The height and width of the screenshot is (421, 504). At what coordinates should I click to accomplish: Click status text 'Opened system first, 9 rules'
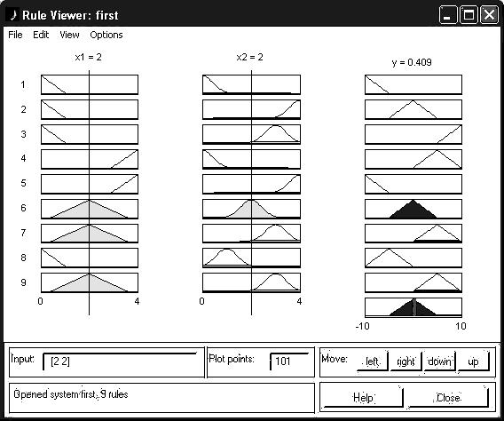[71, 394]
